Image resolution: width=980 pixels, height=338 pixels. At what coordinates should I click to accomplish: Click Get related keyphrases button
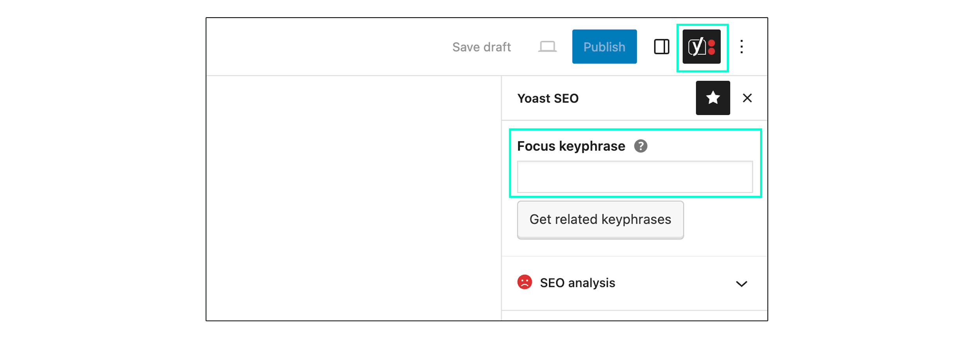point(600,220)
